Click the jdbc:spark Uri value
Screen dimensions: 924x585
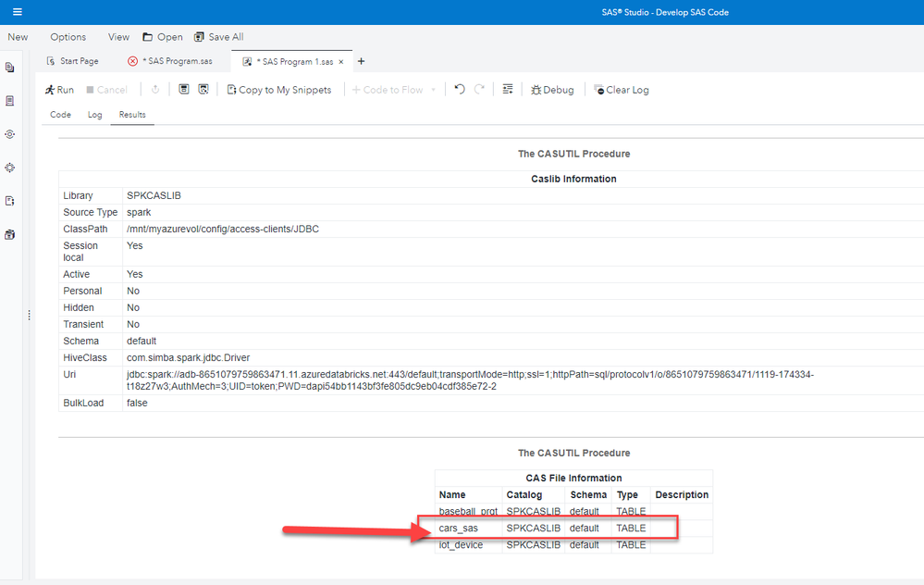pos(470,380)
